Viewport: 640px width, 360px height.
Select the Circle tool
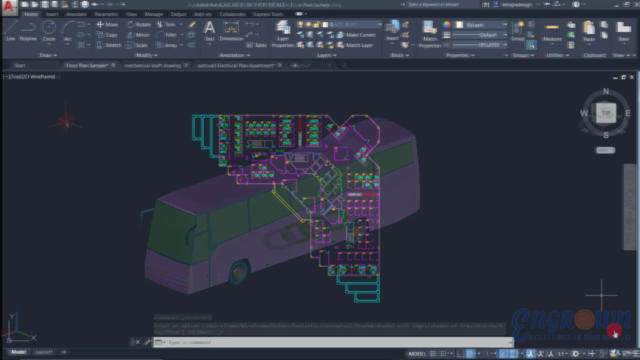click(x=49, y=31)
